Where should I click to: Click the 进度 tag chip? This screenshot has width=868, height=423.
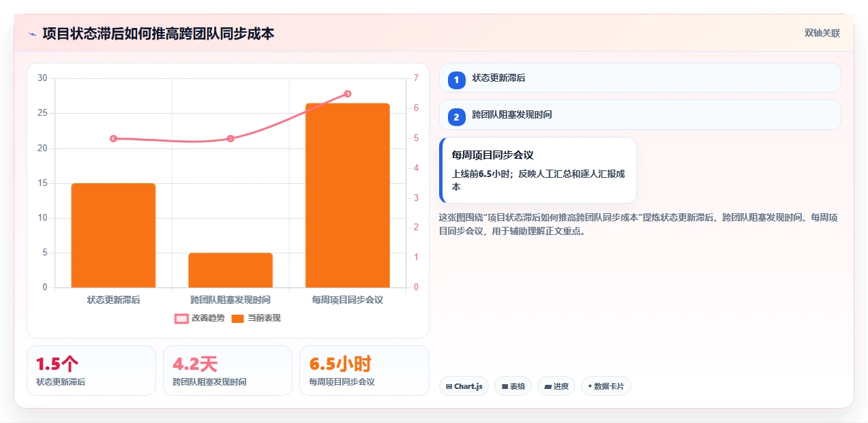556,386
